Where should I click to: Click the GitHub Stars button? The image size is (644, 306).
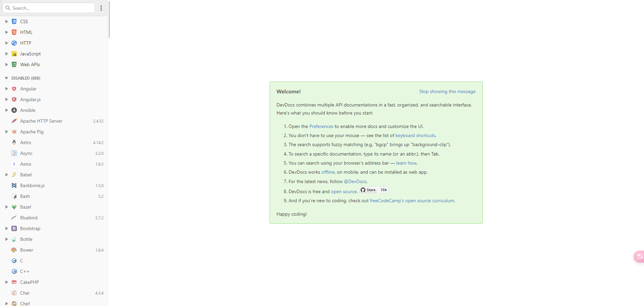point(368,190)
